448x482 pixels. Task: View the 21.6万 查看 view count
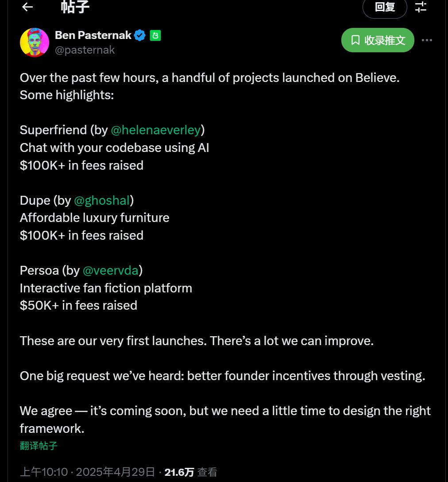191,472
